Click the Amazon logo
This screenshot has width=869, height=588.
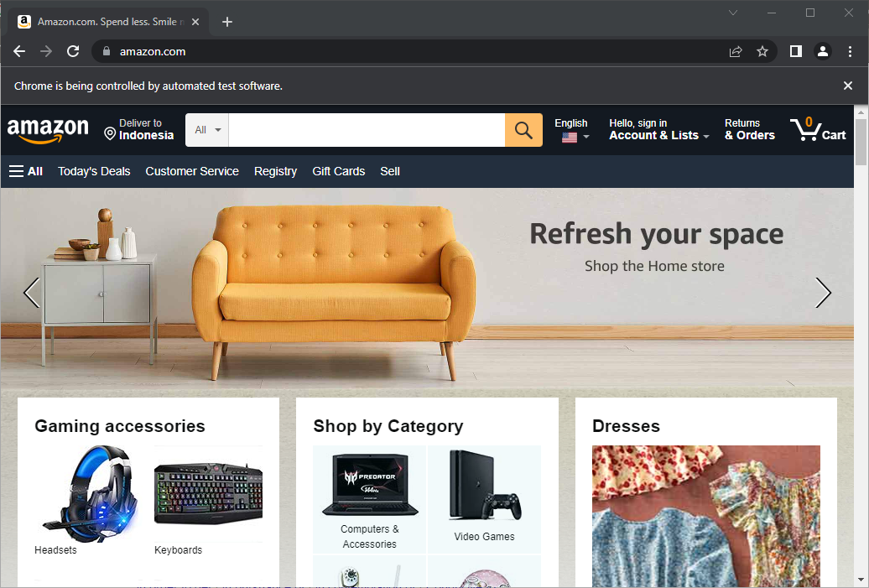coord(48,131)
